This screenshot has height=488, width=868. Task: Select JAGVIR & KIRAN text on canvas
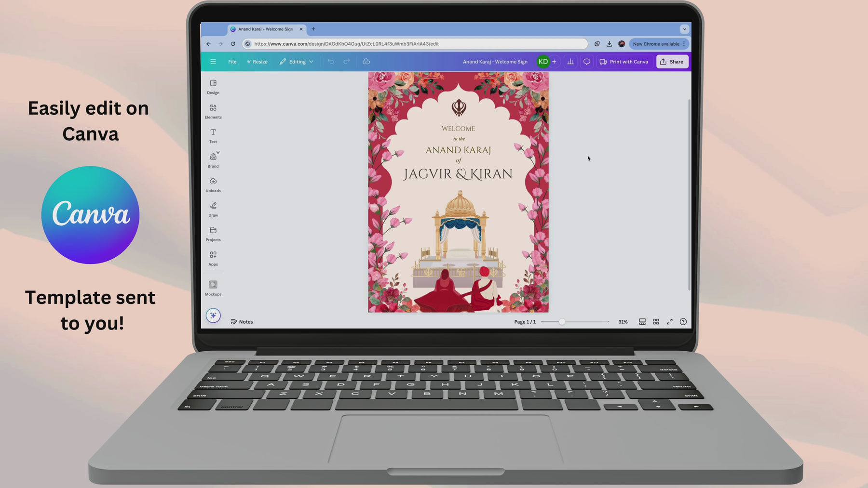[458, 174]
